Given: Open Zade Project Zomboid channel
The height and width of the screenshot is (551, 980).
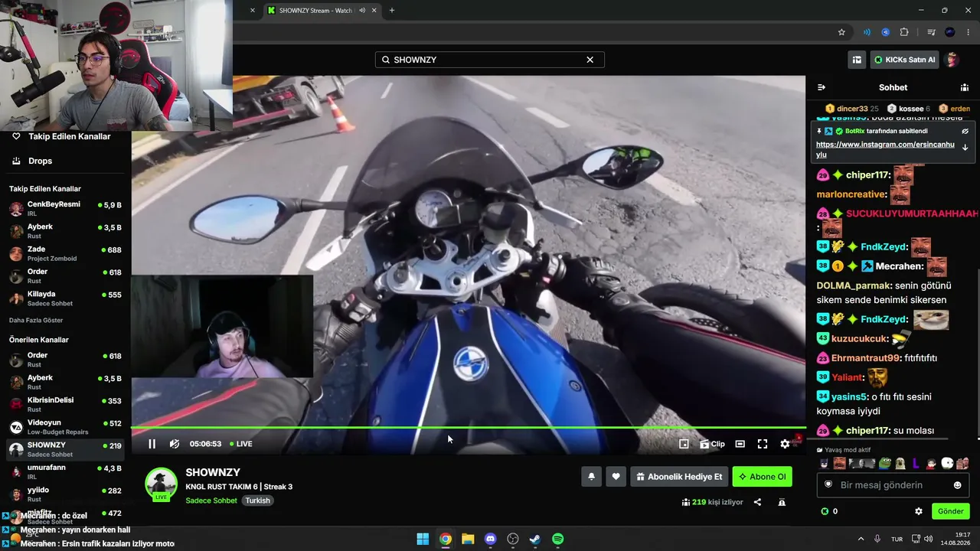Looking at the screenshot, I should (x=66, y=253).
